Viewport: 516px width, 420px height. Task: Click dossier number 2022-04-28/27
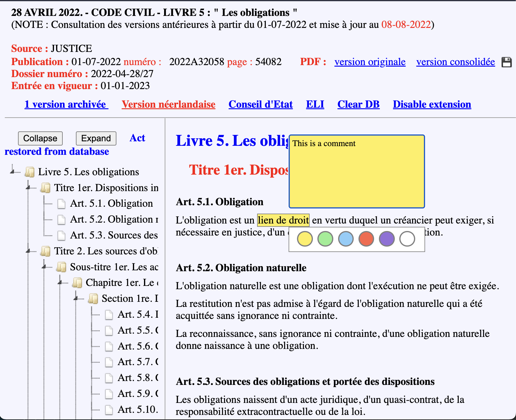122,74
